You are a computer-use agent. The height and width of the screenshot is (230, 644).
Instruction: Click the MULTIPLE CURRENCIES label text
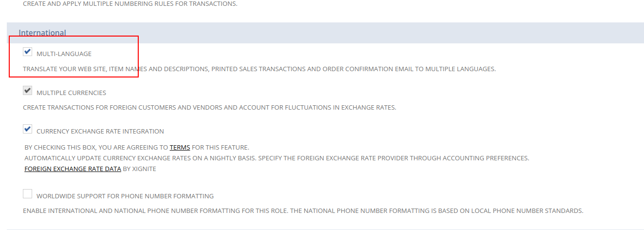(x=71, y=93)
